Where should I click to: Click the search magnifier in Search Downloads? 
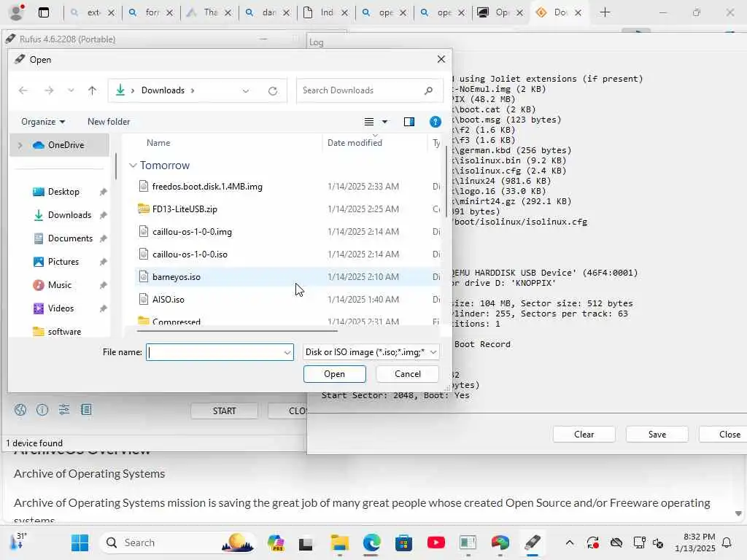click(428, 90)
